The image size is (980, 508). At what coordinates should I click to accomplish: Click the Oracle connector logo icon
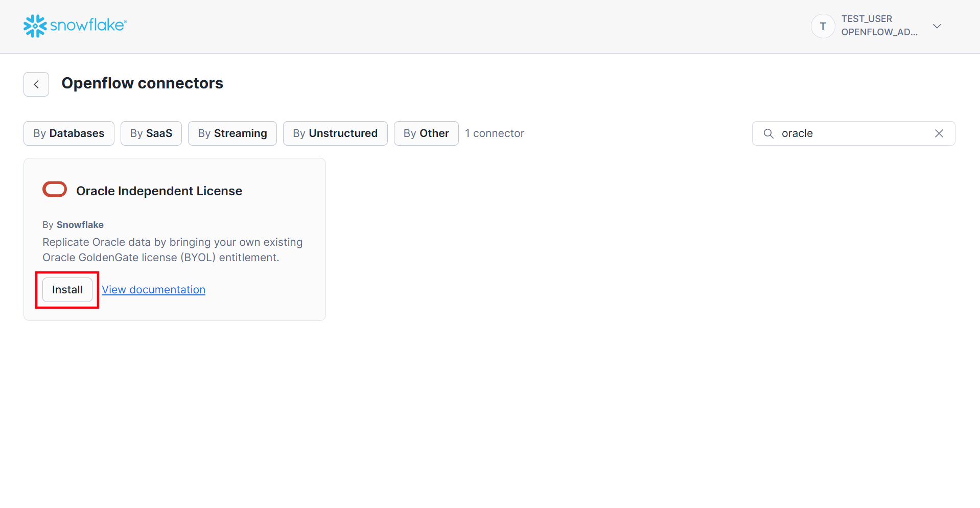[x=55, y=189]
